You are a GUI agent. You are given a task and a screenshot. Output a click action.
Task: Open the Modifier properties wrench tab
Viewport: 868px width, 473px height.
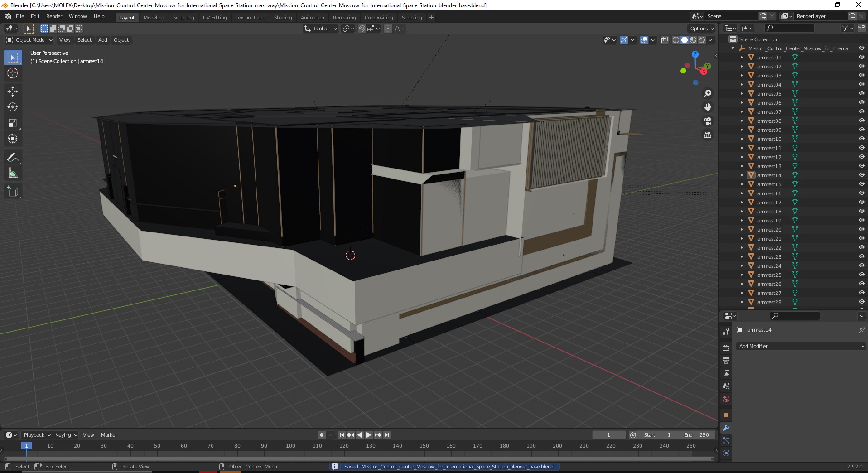(726, 428)
